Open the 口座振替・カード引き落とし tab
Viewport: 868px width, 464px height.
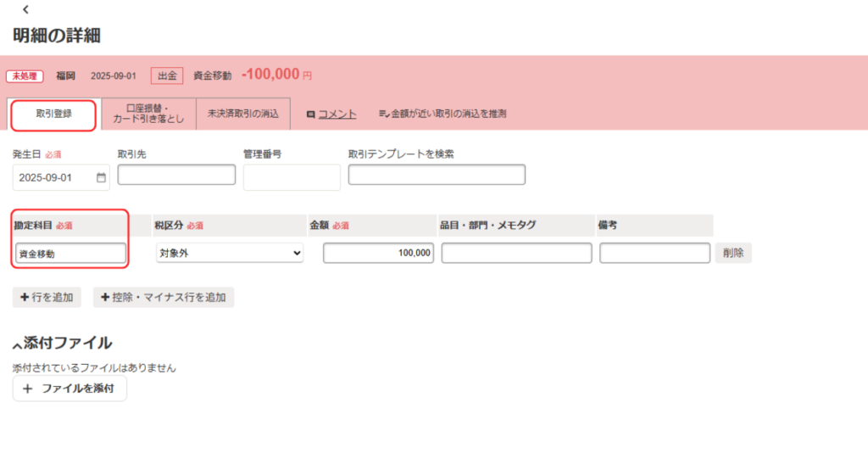click(148, 114)
